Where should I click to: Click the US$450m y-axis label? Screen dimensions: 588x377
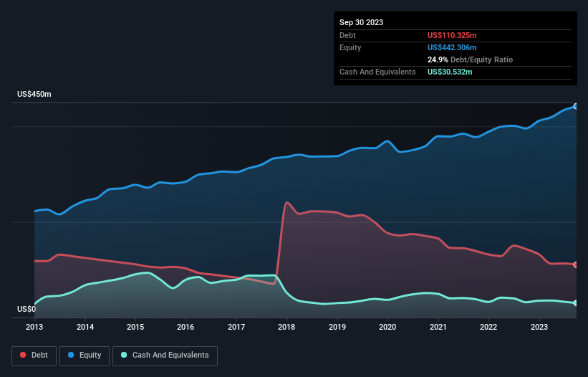pyautogui.click(x=34, y=94)
